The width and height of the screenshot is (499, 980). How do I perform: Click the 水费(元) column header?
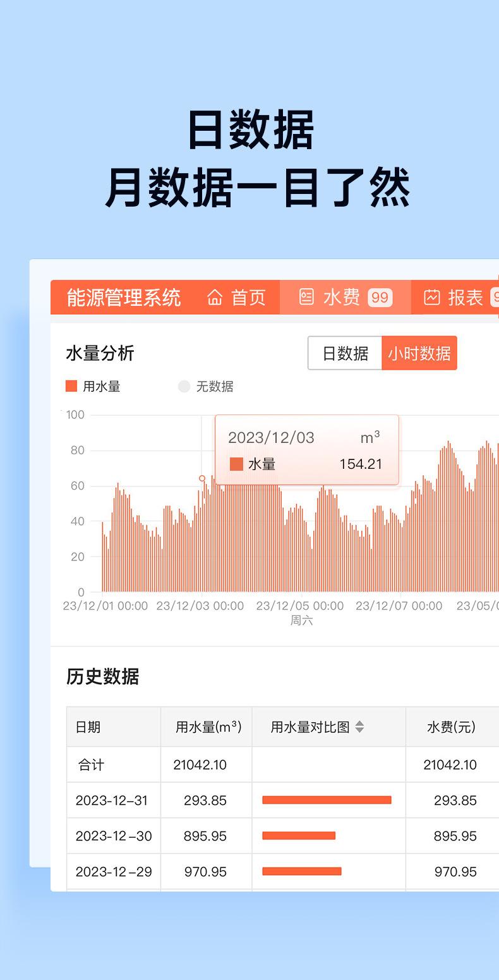click(451, 727)
